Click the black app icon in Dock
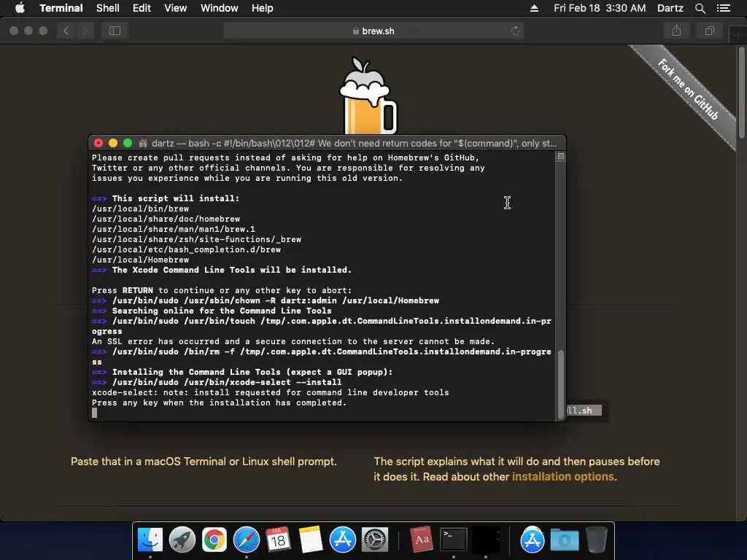The width and height of the screenshot is (747, 560). pyautogui.click(x=485, y=540)
